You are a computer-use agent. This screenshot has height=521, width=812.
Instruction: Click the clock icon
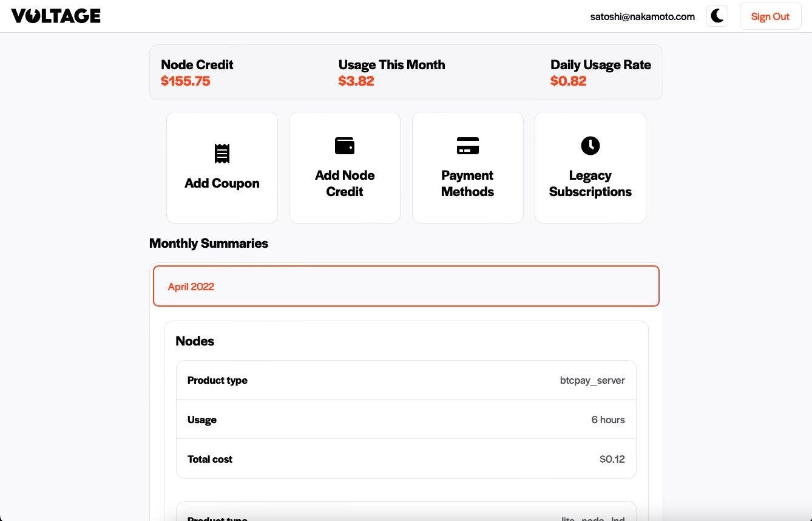click(590, 146)
